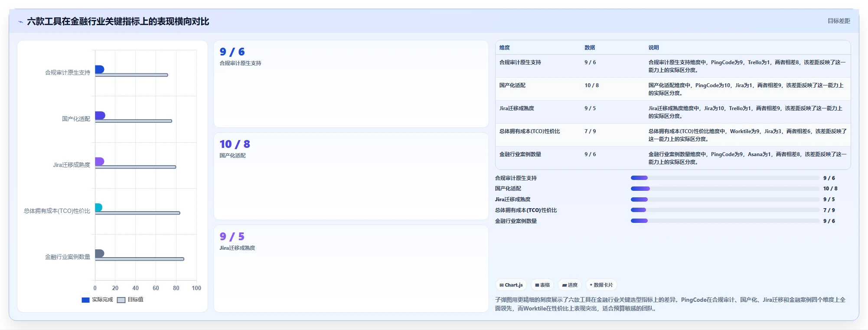Click the x-axis tick 60
This screenshot has width=868, height=330.
pos(156,288)
